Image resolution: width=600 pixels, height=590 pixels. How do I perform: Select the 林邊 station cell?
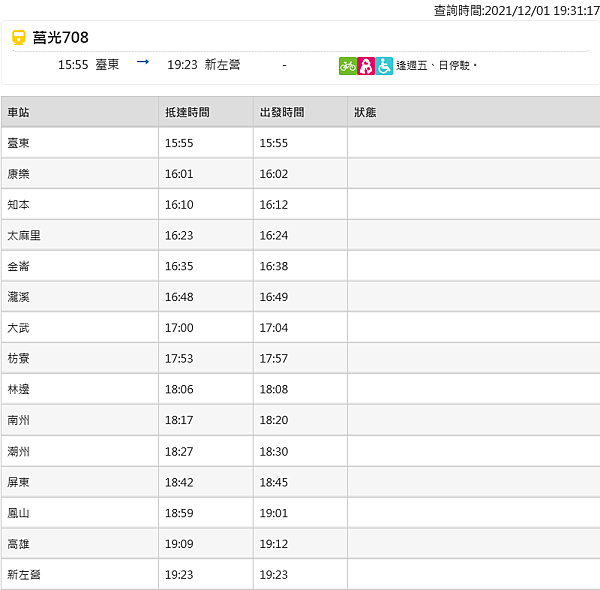[x=80, y=389]
